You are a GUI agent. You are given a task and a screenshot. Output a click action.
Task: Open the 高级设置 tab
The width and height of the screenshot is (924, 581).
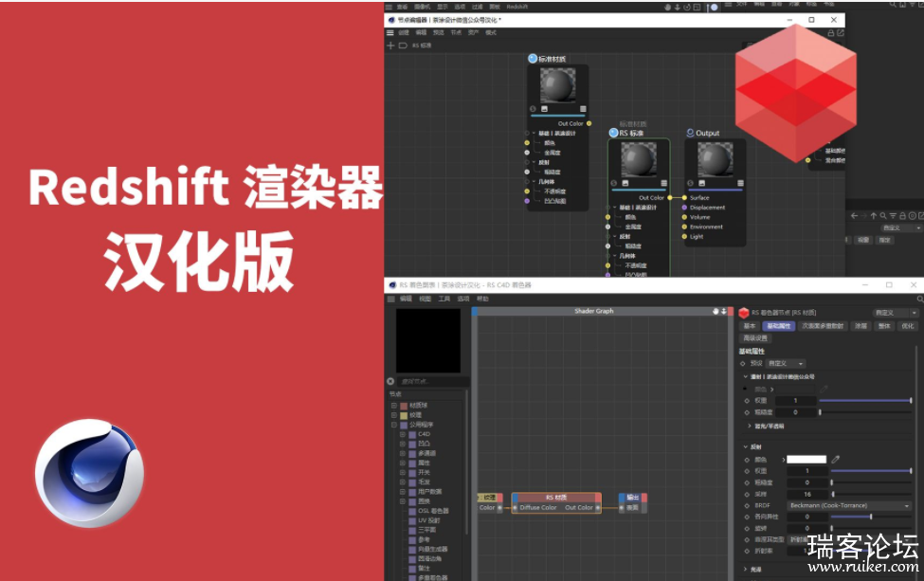755,338
